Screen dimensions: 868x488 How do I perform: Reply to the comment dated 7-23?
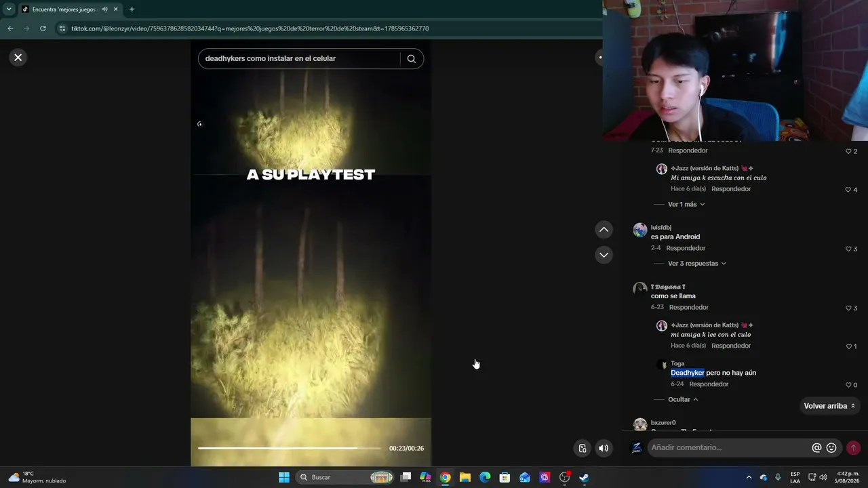(x=688, y=150)
